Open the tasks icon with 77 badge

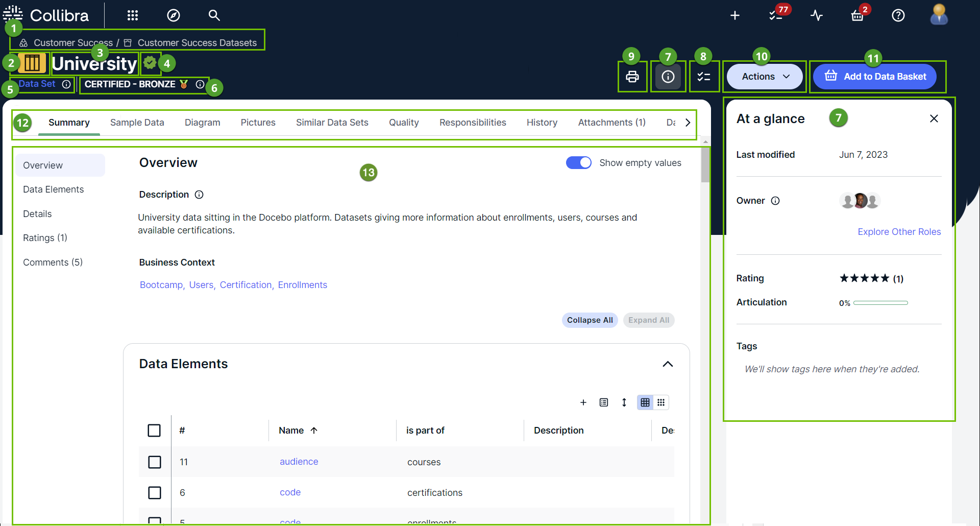tap(776, 15)
